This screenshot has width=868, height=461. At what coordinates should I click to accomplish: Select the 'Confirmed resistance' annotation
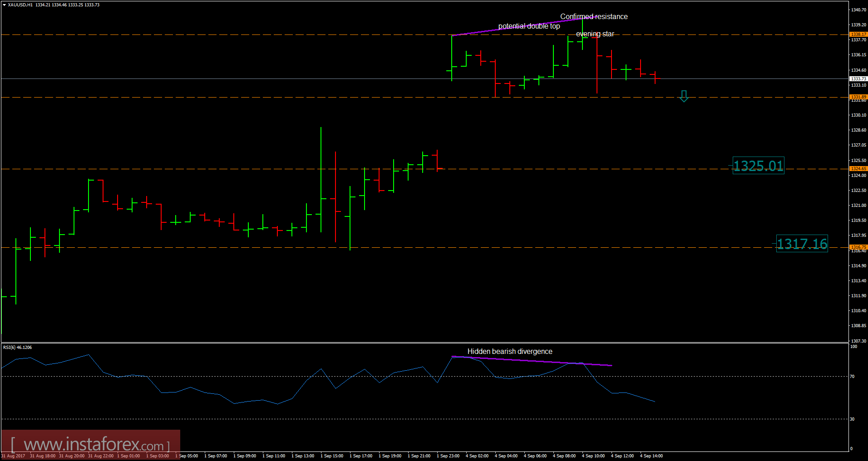coord(594,16)
